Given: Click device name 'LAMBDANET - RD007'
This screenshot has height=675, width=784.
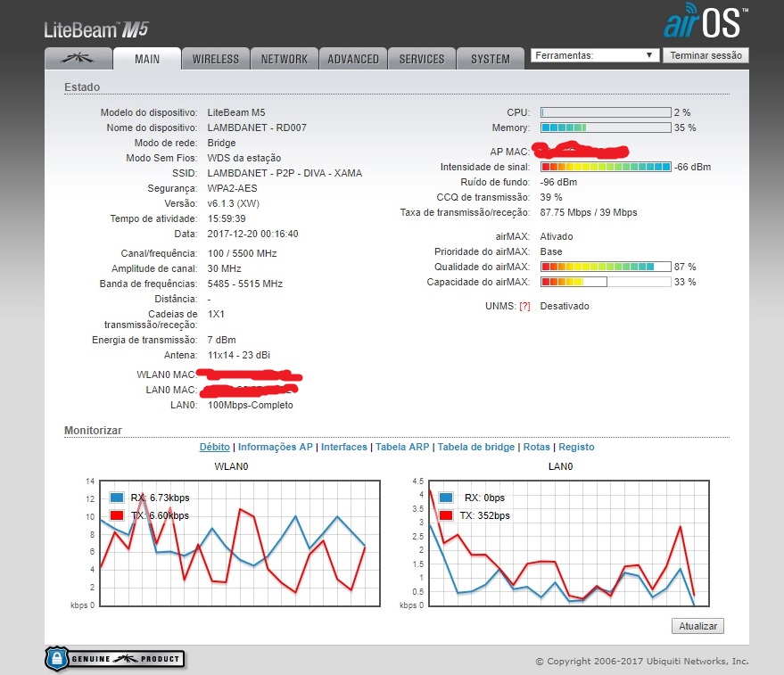Looking at the screenshot, I should (257, 128).
